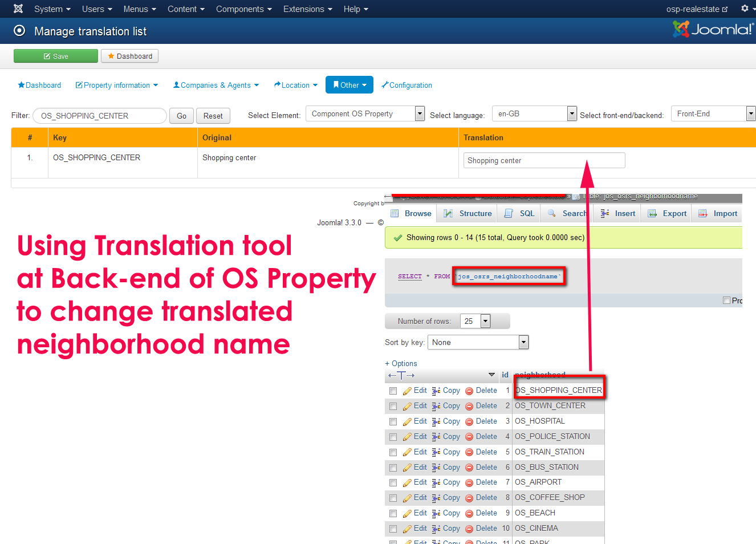Tick the checkbox for OS_COFFEE_SHOP row
Image resolution: width=756 pixels, height=544 pixels.
[393, 498]
